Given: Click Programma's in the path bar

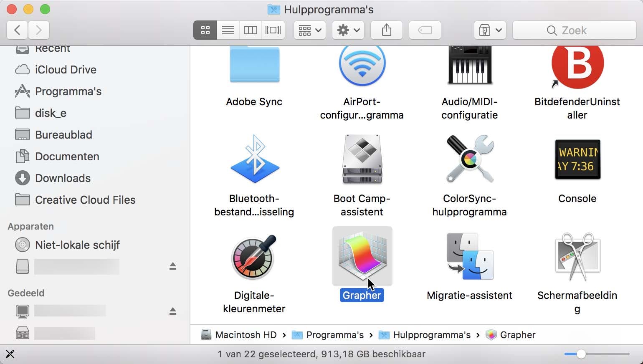Looking at the screenshot, I should coord(328,335).
